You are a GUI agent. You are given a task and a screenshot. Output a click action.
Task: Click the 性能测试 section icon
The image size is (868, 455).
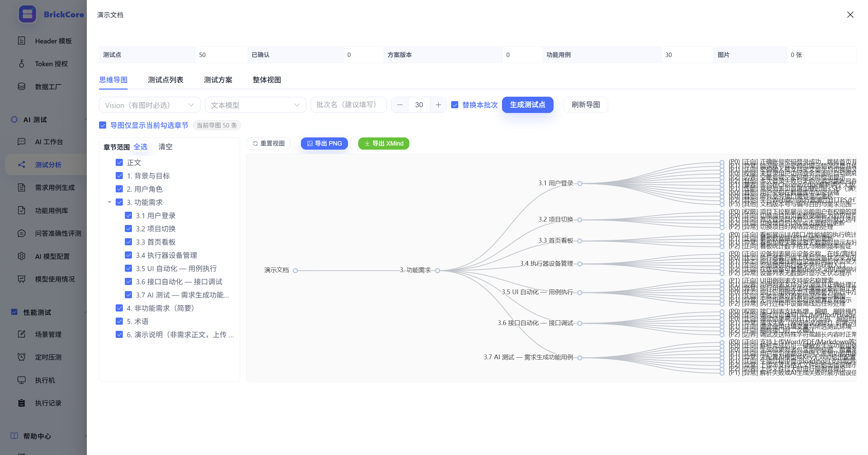(14, 312)
